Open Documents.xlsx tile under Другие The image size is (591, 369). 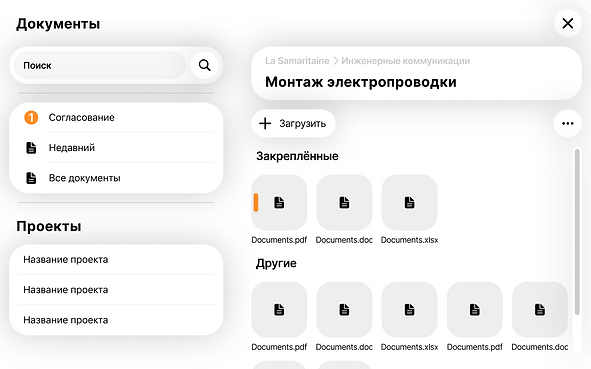(409, 309)
